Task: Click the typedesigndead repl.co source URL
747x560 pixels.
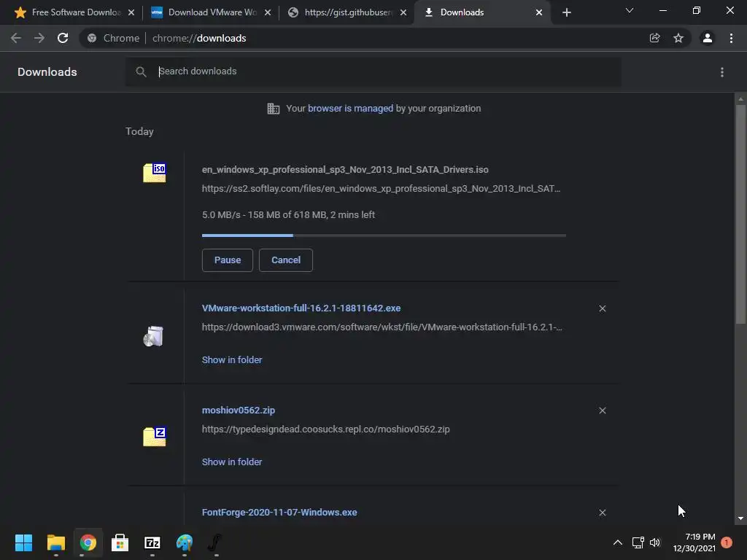Action: pyautogui.click(x=326, y=429)
